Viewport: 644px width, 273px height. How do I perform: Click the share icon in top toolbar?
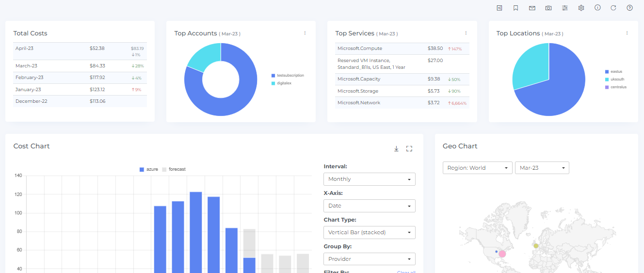(499, 8)
